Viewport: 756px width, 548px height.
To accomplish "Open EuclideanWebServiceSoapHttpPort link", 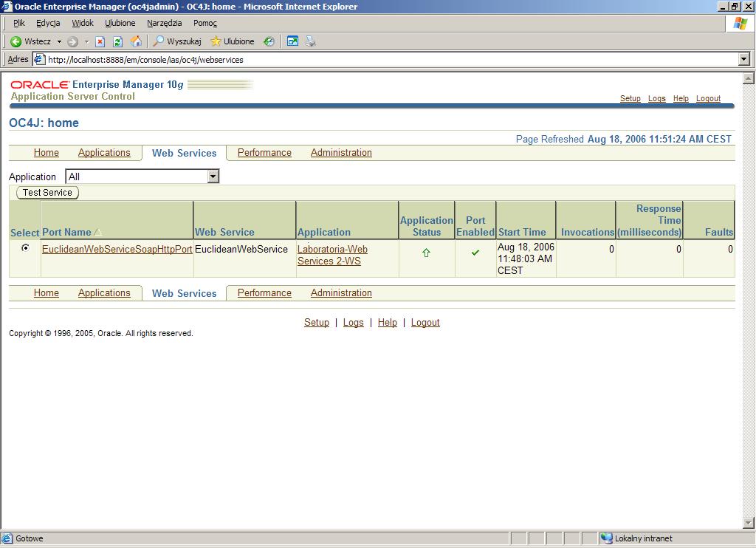I will coord(117,249).
